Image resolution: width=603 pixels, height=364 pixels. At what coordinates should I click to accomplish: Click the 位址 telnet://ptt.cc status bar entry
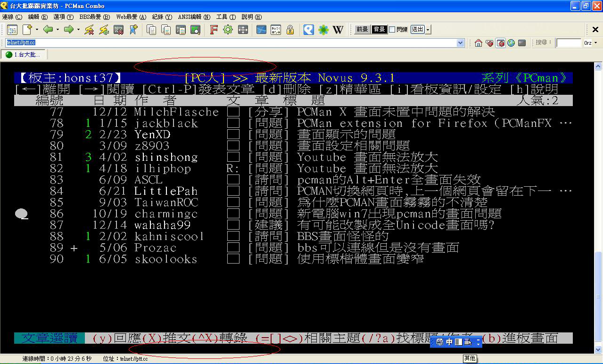click(125, 359)
